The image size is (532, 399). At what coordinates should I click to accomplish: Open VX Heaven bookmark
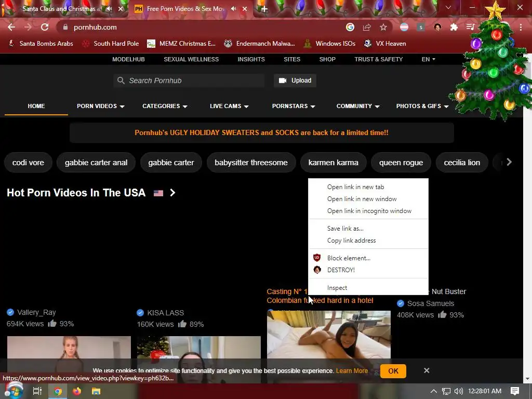tap(385, 44)
